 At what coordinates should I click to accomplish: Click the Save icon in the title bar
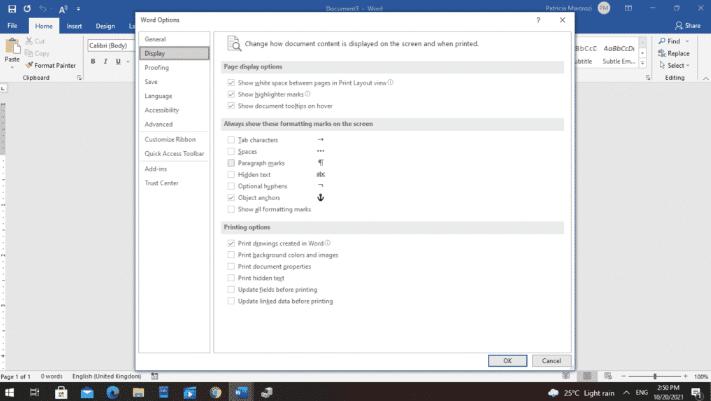tap(12, 9)
